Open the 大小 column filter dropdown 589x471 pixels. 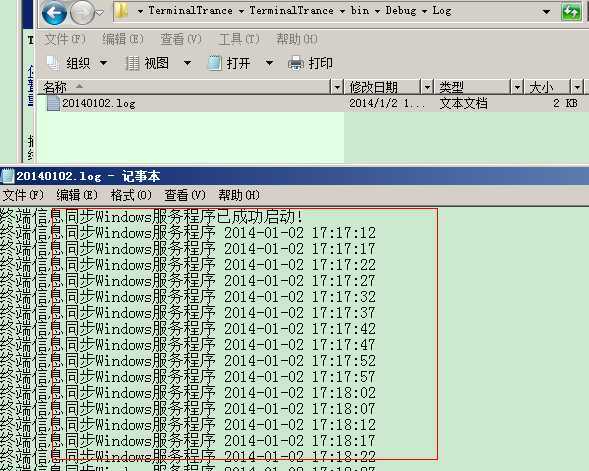click(x=577, y=88)
